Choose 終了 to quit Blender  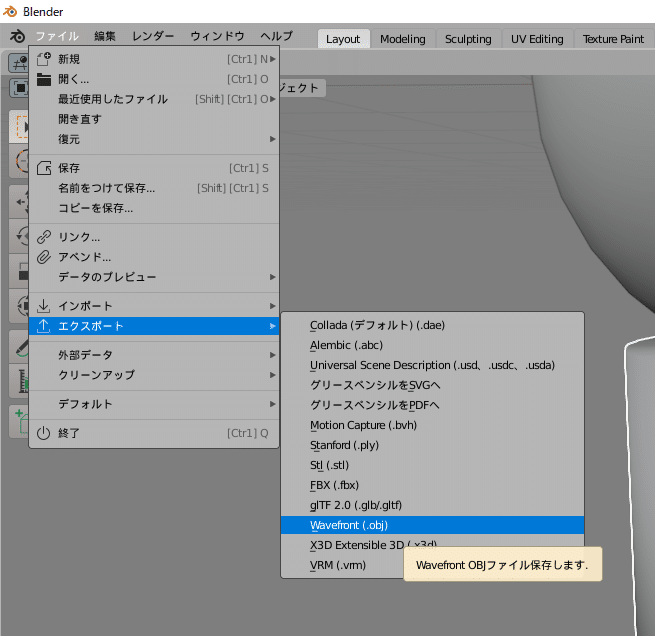(154, 433)
